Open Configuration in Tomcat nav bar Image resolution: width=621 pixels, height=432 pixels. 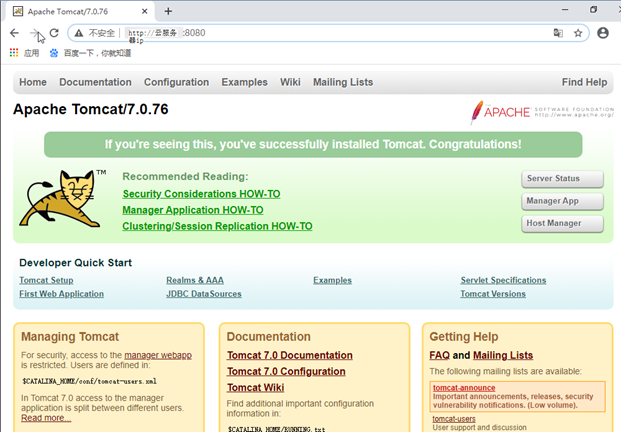click(x=177, y=82)
